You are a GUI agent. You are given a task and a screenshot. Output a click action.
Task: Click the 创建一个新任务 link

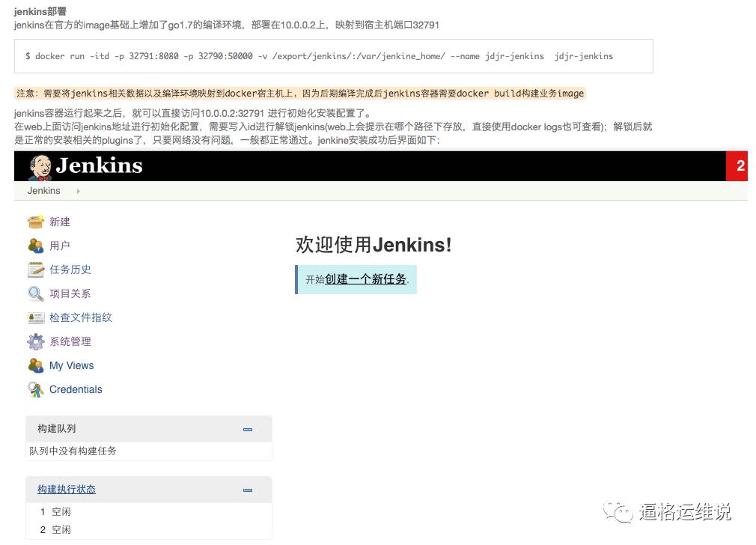(x=365, y=279)
